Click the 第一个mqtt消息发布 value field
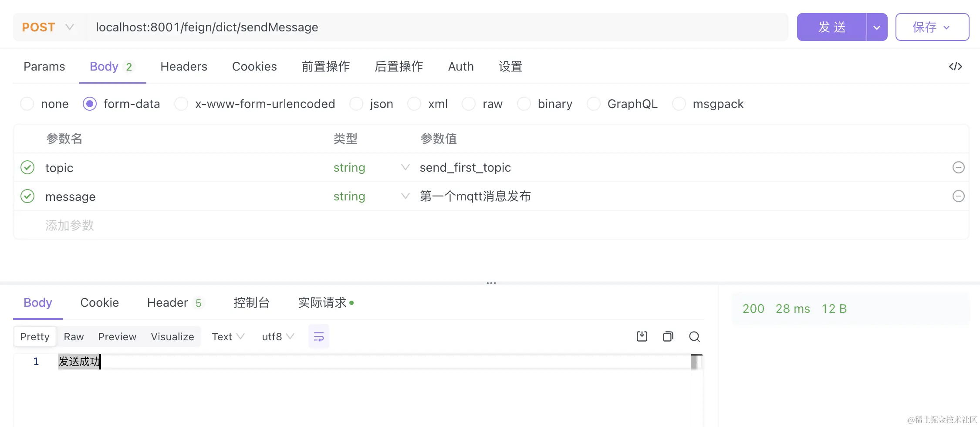The height and width of the screenshot is (427, 980). click(x=475, y=196)
